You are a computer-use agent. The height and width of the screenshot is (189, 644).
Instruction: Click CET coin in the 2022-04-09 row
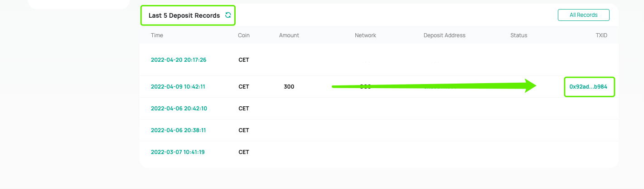244,87
